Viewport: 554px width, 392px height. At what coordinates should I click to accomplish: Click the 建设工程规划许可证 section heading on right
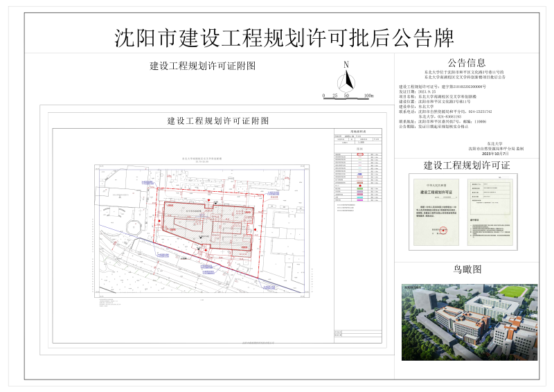(466, 166)
